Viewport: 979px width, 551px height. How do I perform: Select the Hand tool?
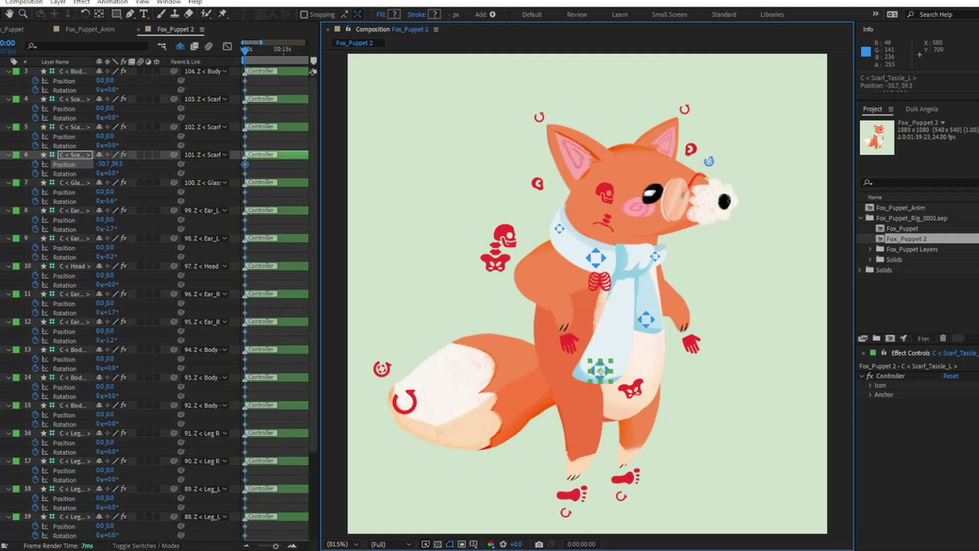pos(9,14)
